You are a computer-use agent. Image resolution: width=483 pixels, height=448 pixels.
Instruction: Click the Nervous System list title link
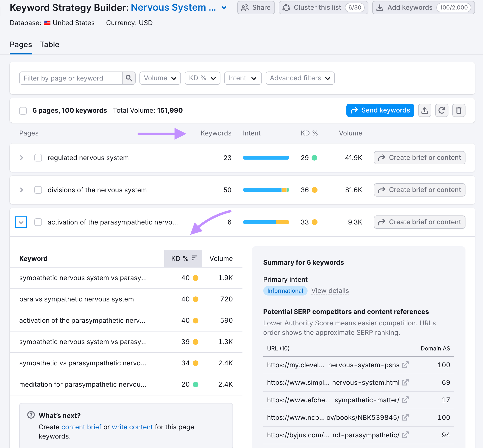(173, 8)
